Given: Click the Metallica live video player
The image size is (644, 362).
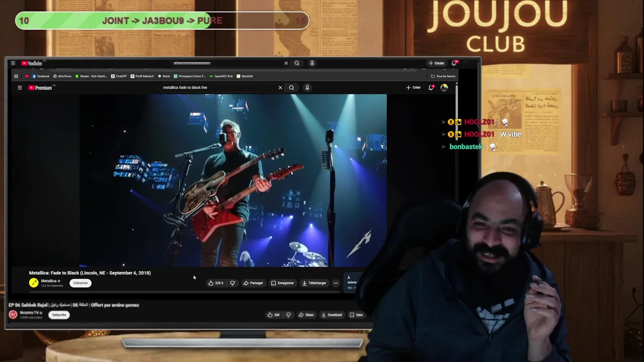Looking at the screenshot, I should [x=233, y=180].
